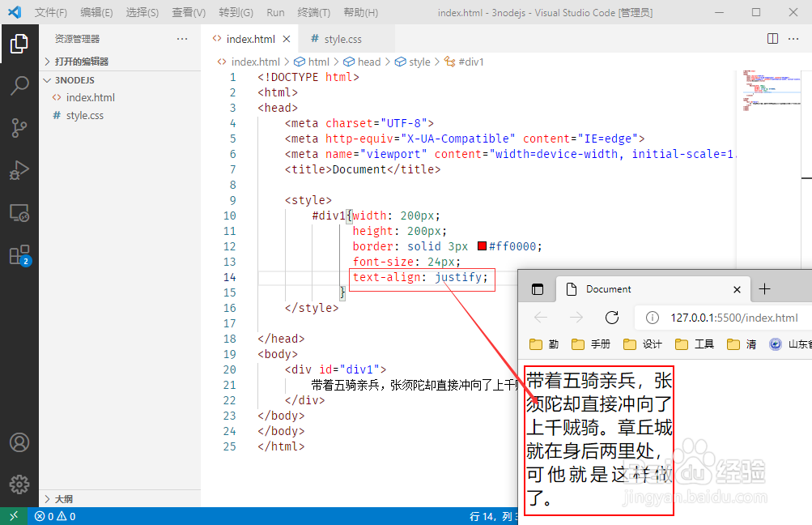The image size is (812, 525).
Task: Open the 文件(F) menu
Action: [51, 12]
